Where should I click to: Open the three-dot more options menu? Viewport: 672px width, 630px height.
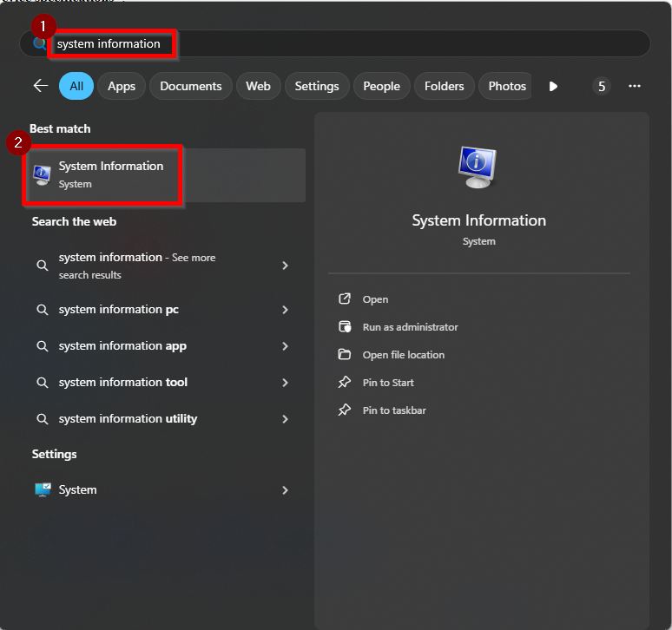point(635,86)
